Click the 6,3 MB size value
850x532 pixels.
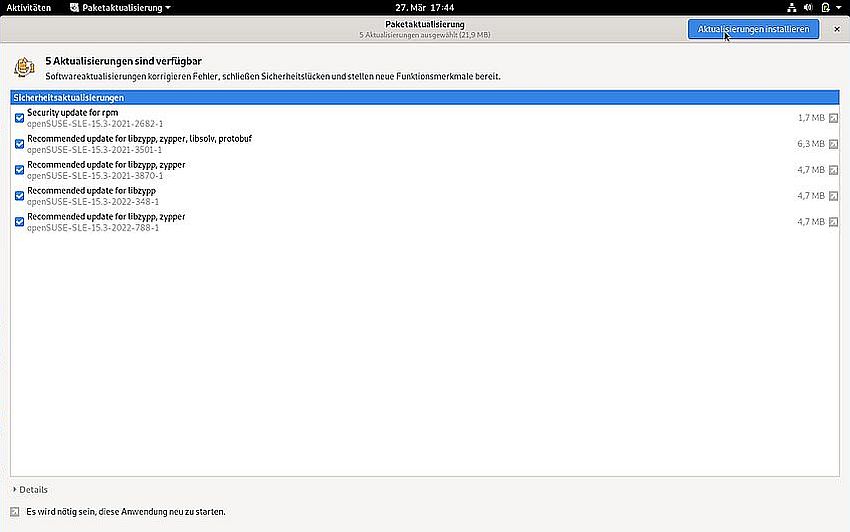pyautogui.click(x=811, y=144)
